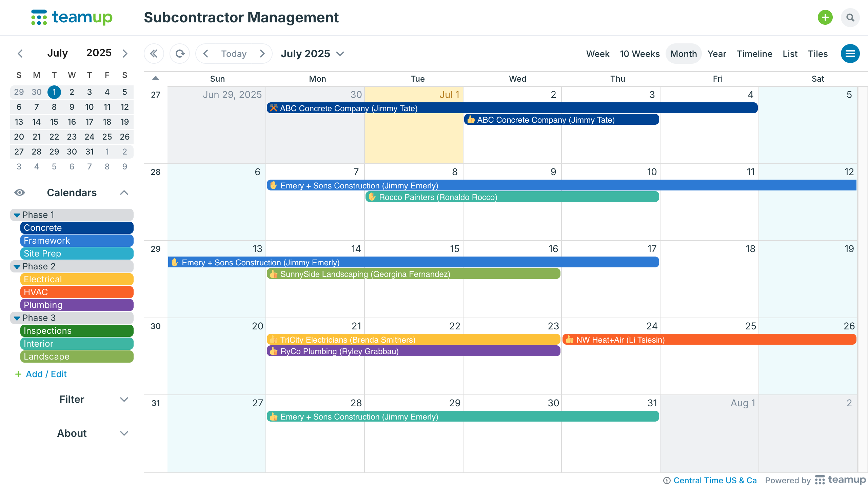The width and height of the screenshot is (868, 488).
Task: Click the green add event plus icon
Action: tap(825, 17)
